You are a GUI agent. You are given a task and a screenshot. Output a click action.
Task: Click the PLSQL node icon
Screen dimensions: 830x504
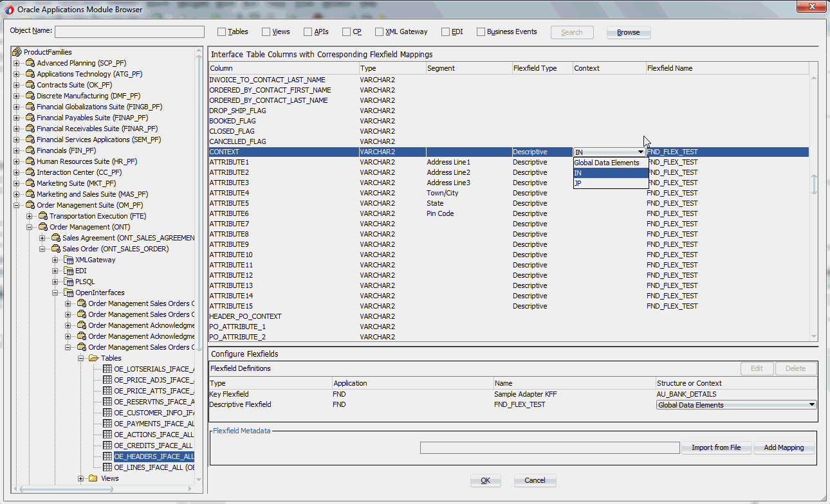coord(68,282)
